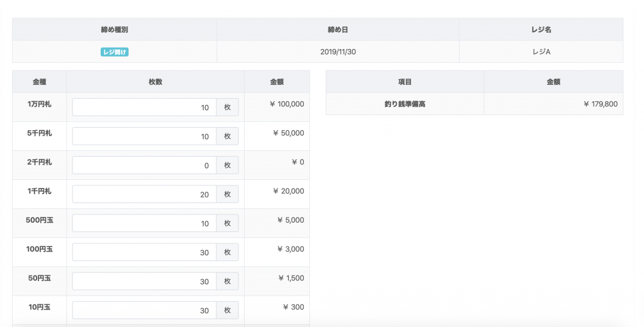
Task: Click the 枚数 column header
Action: click(x=155, y=82)
